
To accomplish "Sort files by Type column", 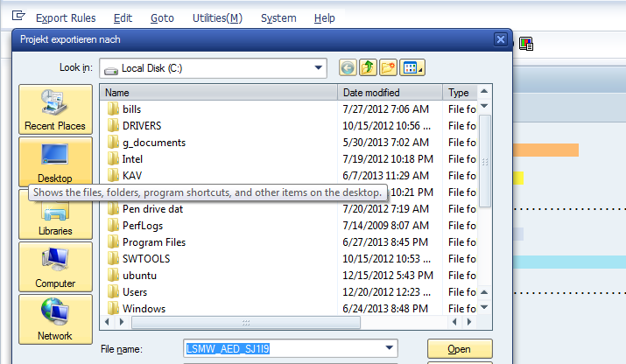I will (460, 93).
